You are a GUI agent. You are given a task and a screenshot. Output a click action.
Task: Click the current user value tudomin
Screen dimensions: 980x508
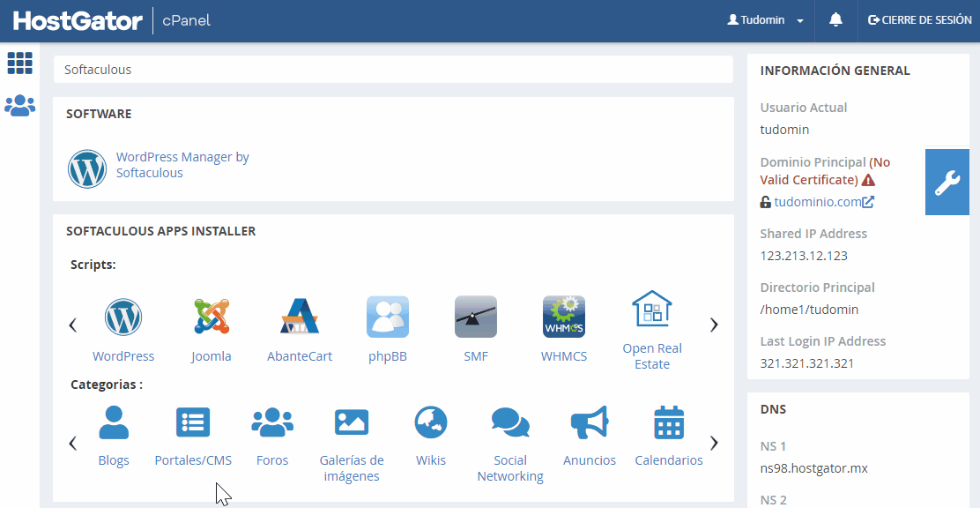784,131
